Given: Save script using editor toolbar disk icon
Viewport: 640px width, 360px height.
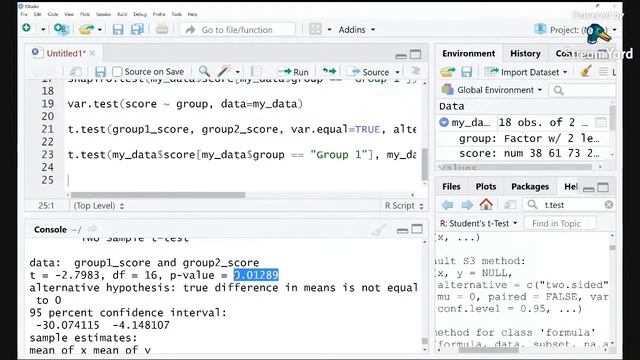Looking at the screenshot, I should [100, 72].
